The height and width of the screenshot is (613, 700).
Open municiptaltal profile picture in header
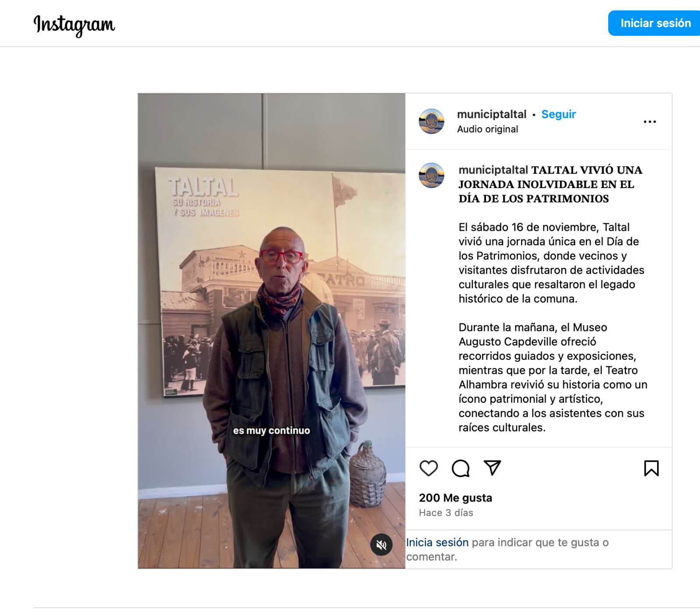(x=431, y=121)
